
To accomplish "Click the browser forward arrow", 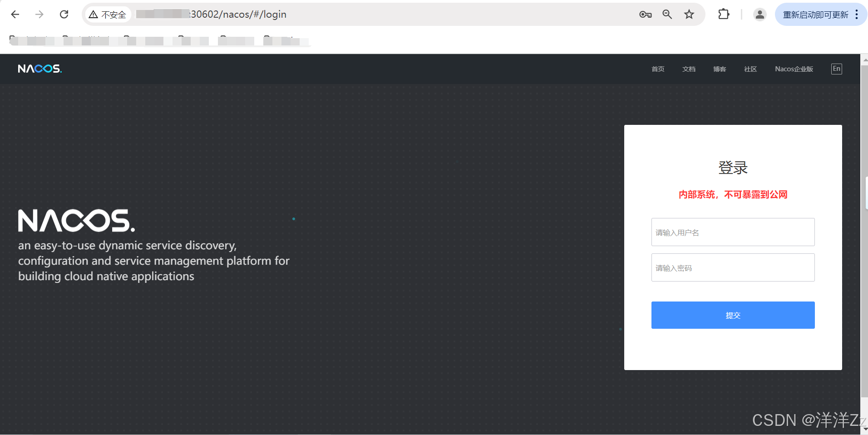I will [x=39, y=14].
